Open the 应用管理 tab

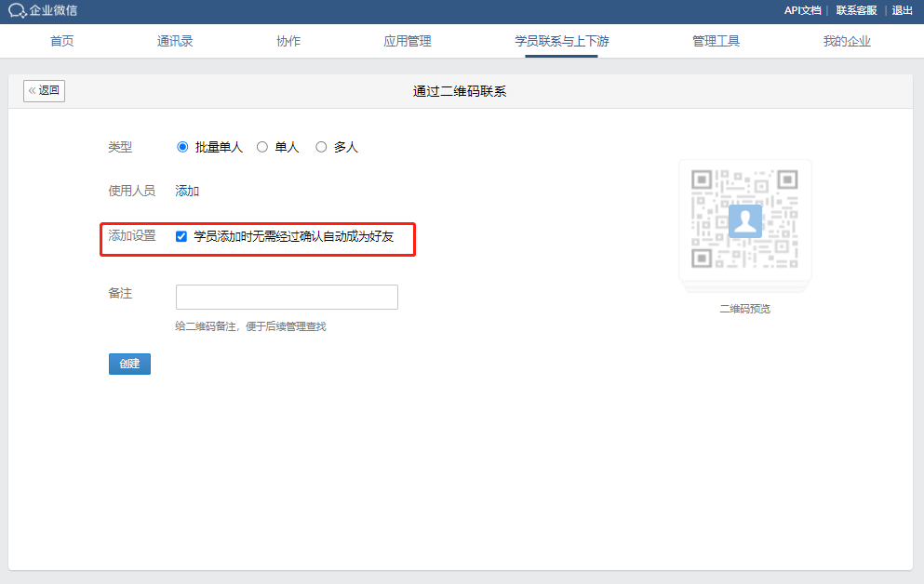[408, 41]
